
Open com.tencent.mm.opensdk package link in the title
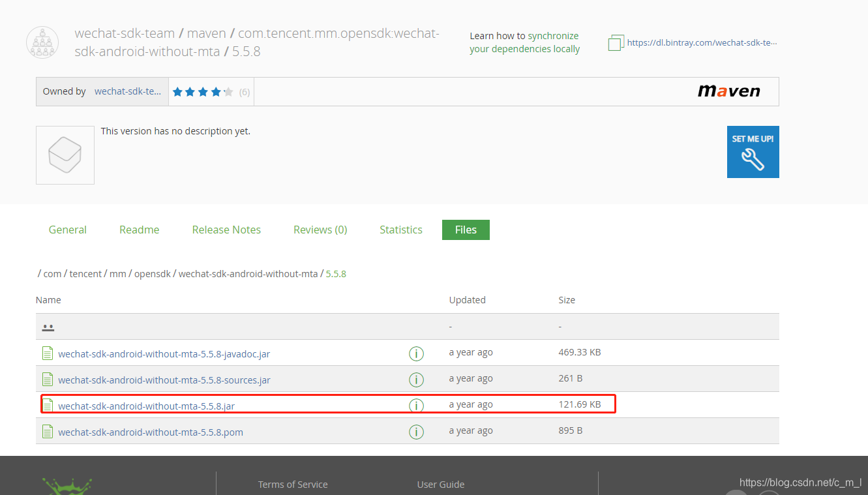(257, 42)
